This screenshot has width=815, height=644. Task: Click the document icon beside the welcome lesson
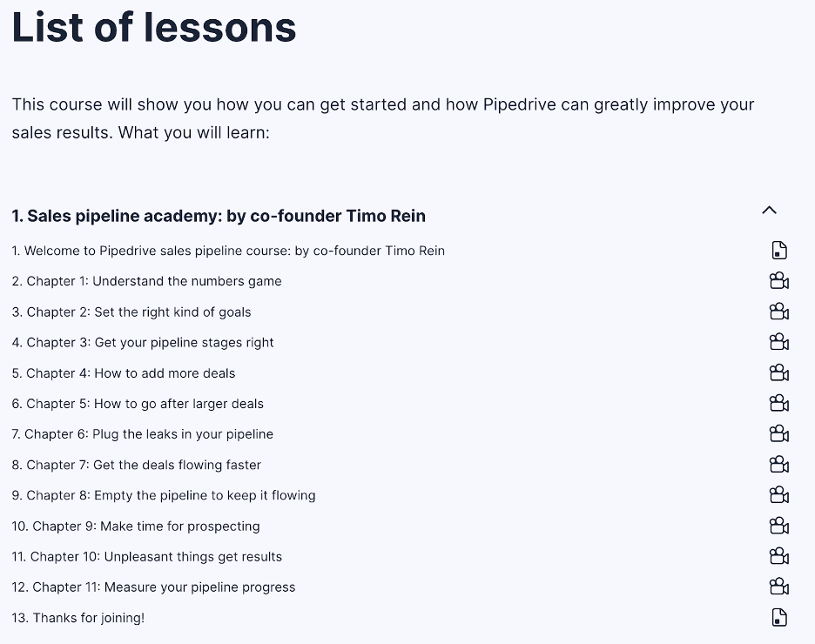(778, 250)
